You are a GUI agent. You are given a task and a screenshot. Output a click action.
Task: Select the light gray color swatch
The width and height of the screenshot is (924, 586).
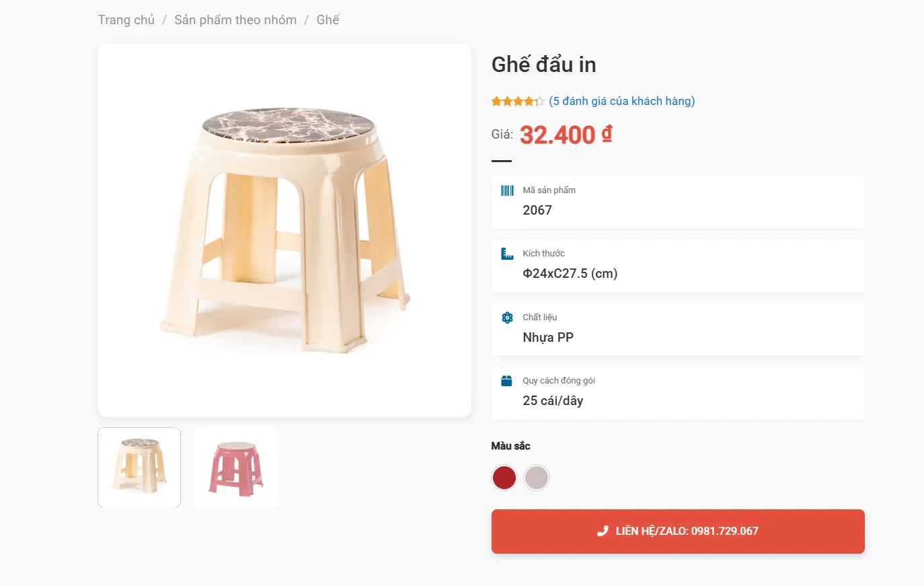(x=537, y=478)
